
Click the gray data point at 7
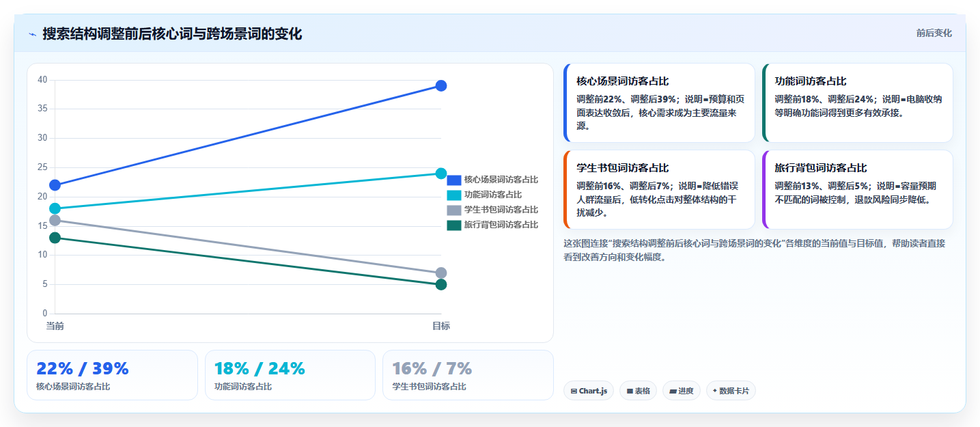click(x=441, y=273)
